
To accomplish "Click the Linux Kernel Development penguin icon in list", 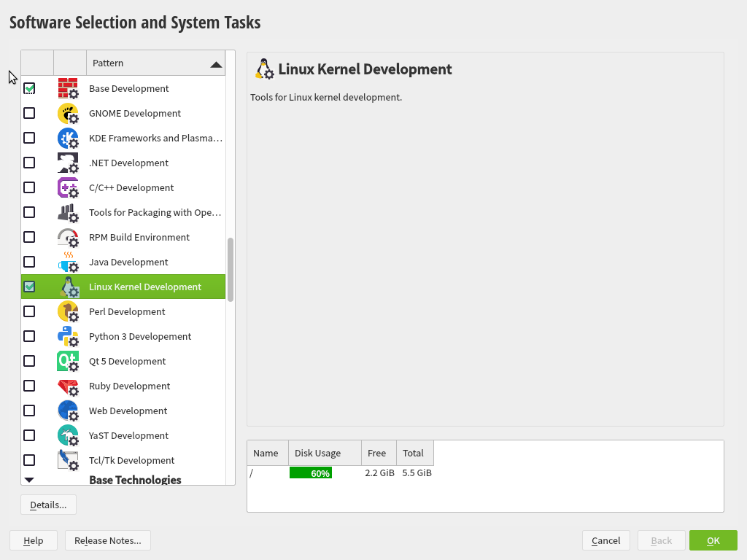I will click(x=68, y=287).
